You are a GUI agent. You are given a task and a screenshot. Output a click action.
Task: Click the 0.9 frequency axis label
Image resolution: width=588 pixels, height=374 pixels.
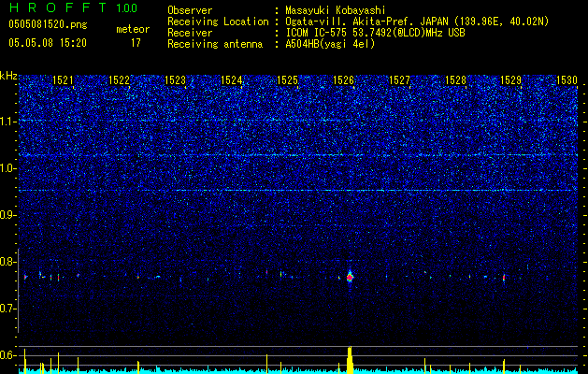8,215
